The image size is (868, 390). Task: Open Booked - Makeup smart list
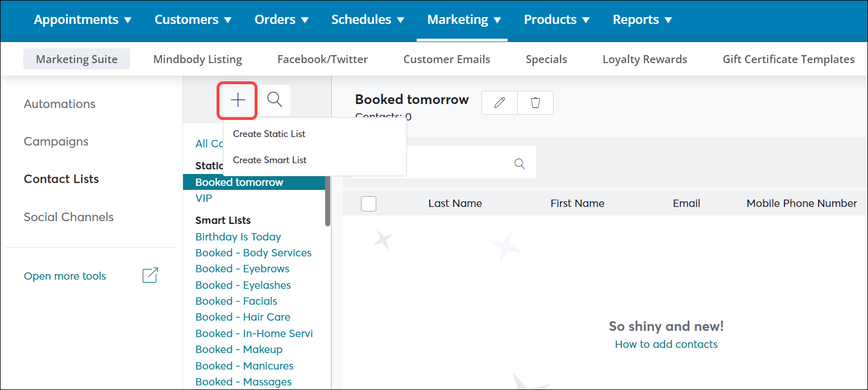pyautogui.click(x=239, y=350)
